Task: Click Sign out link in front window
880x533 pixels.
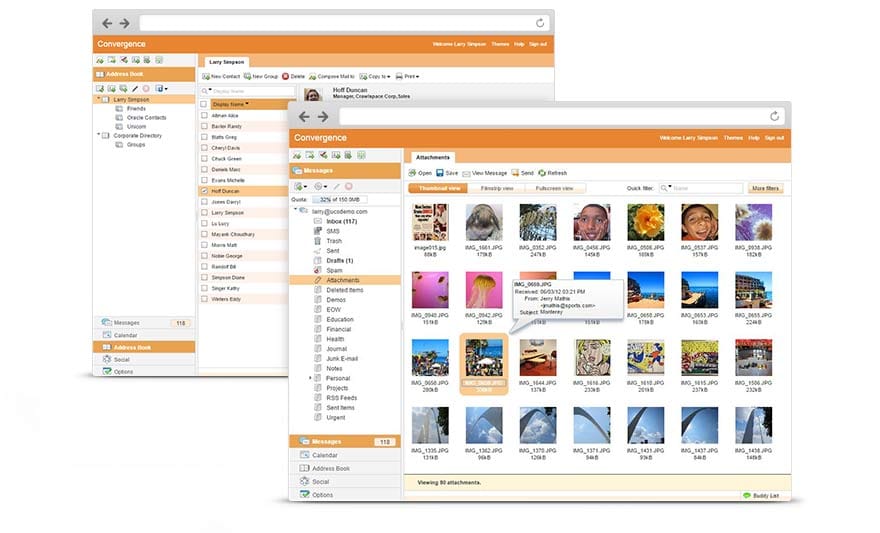Action: pyautogui.click(x=774, y=138)
